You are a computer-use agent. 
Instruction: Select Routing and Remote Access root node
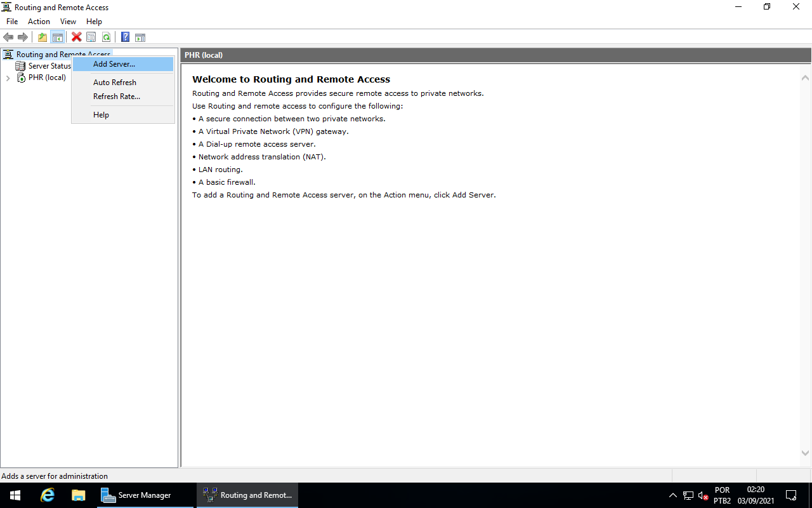62,54
